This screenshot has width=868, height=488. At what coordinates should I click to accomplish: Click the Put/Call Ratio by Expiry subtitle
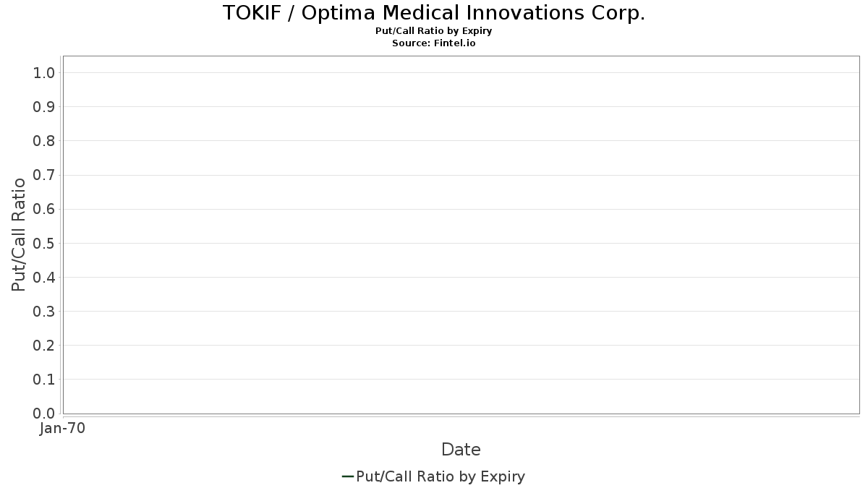click(x=434, y=31)
